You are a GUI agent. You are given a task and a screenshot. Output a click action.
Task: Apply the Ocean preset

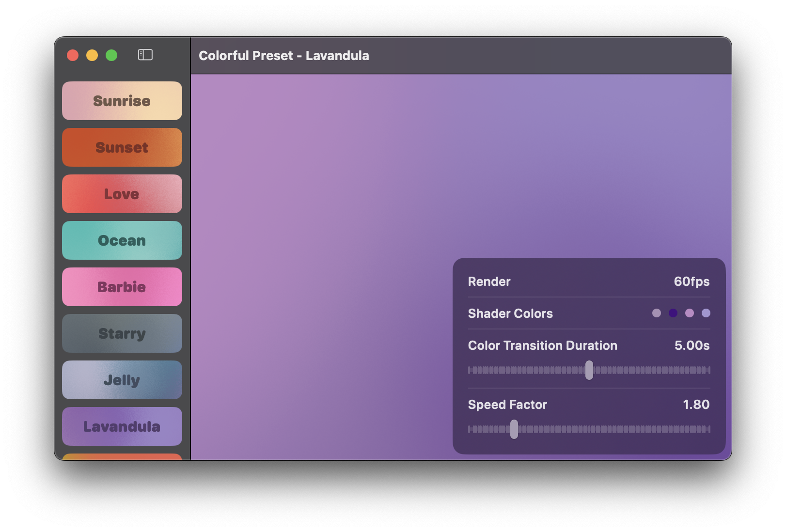pyautogui.click(x=122, y=240)
